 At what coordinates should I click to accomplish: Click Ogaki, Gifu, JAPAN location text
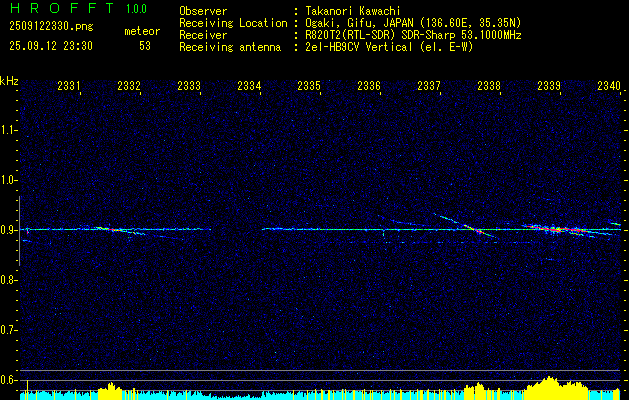[x=360, y=23]
